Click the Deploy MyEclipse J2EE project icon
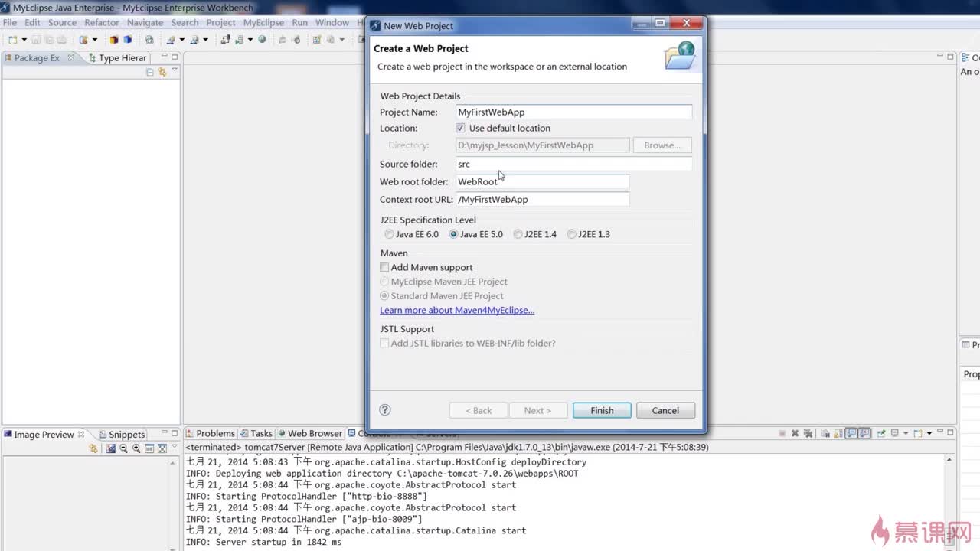Screen dimensions: 980x551 tap(226, 40)
